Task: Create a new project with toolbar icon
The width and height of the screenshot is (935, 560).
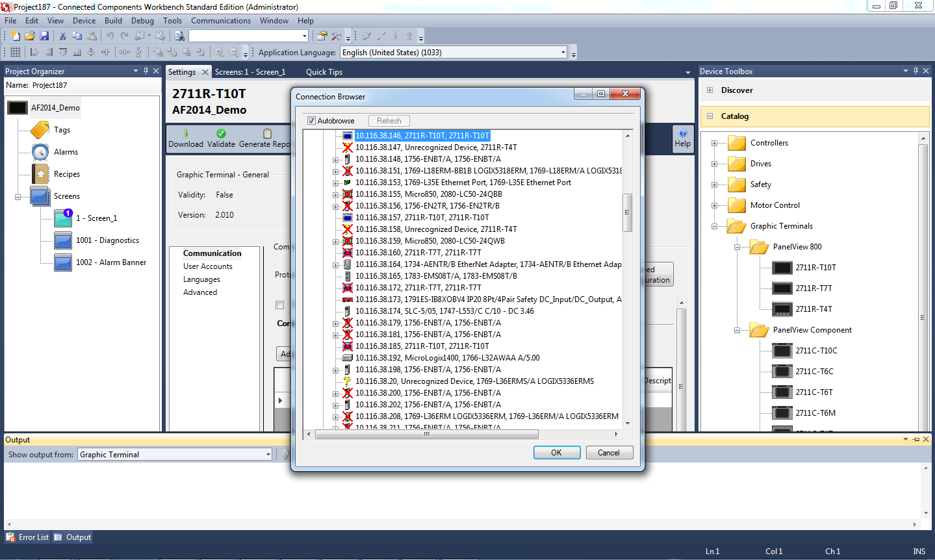Action: point(16,36)
